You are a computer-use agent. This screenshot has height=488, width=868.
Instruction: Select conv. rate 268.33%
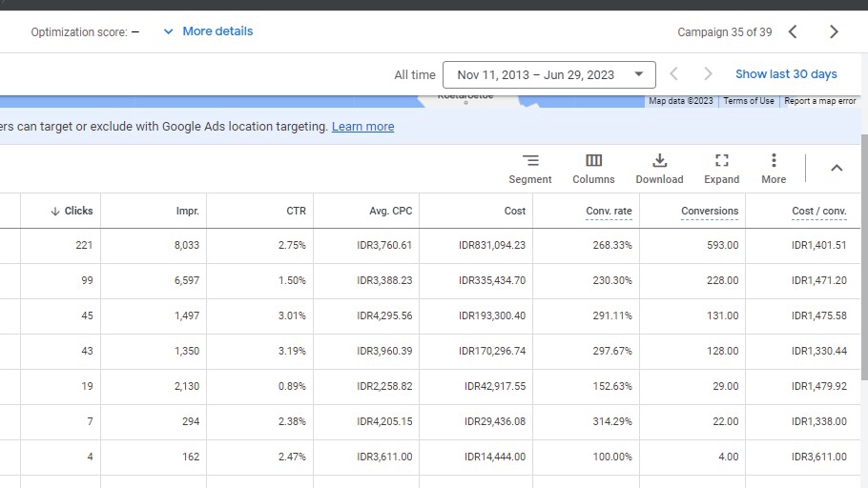(611, 245)
